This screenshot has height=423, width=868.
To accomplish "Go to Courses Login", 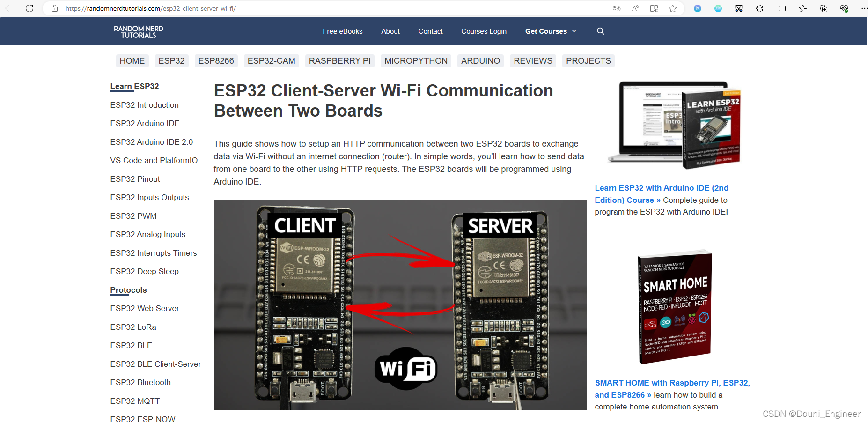I will click(x=484, y=31).
